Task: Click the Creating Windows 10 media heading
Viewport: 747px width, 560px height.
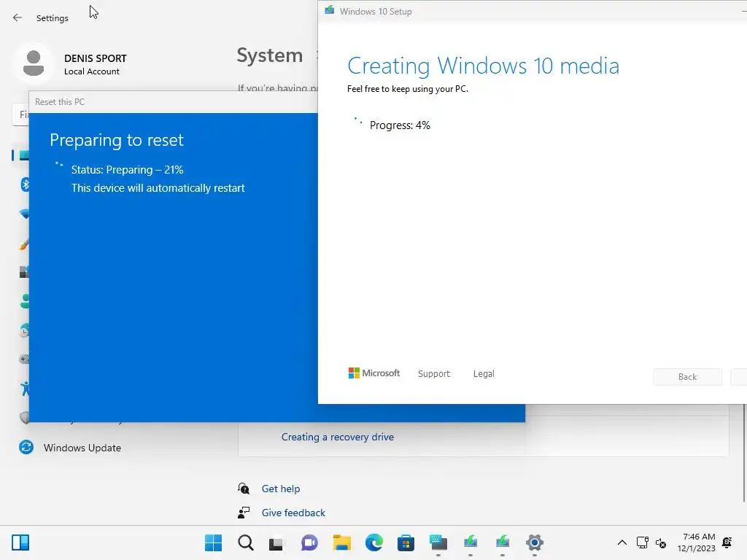Action: click(483, 66)
